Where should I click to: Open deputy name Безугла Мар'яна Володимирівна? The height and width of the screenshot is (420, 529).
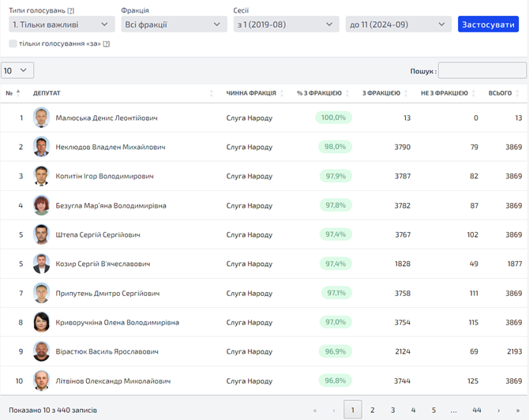pos(111,205)
